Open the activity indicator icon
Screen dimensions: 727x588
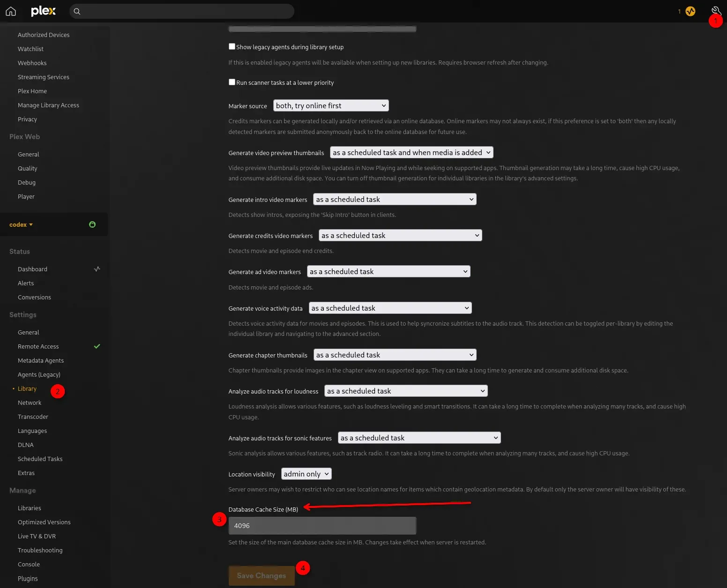(x=690, y=11)
